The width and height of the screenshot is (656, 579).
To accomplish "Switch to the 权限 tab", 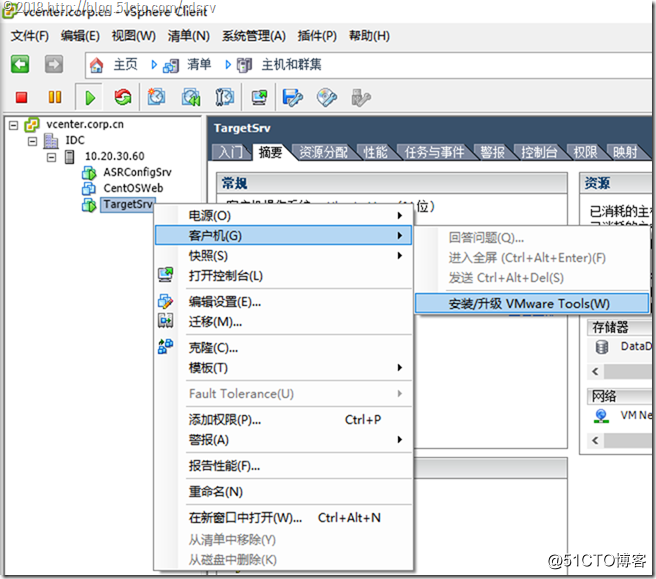I will click(585, 152).
